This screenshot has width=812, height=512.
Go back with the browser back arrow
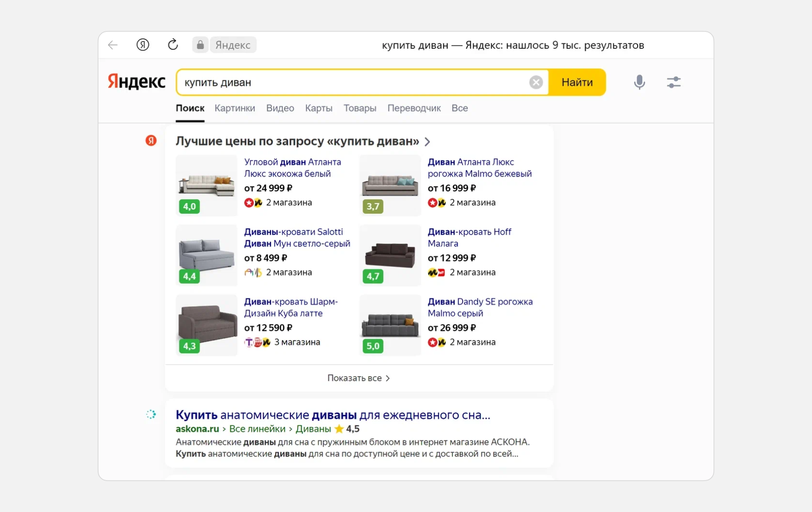pyautogui.click(x=113, y=45)
